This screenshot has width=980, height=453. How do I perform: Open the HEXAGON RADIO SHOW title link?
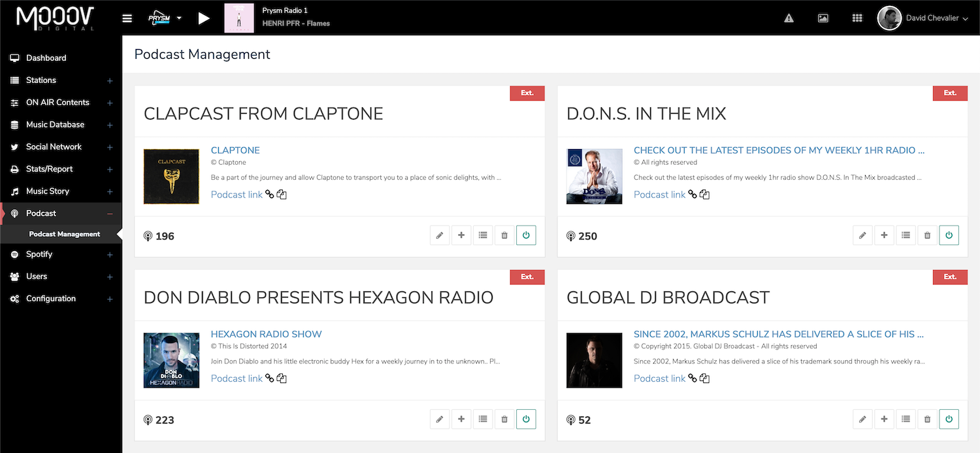click(267, 334)
